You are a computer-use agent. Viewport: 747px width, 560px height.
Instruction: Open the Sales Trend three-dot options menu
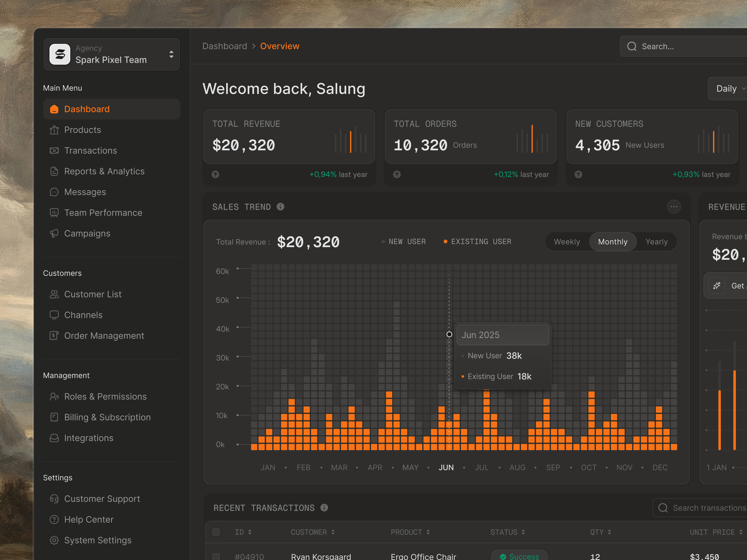tap(674, 206)
